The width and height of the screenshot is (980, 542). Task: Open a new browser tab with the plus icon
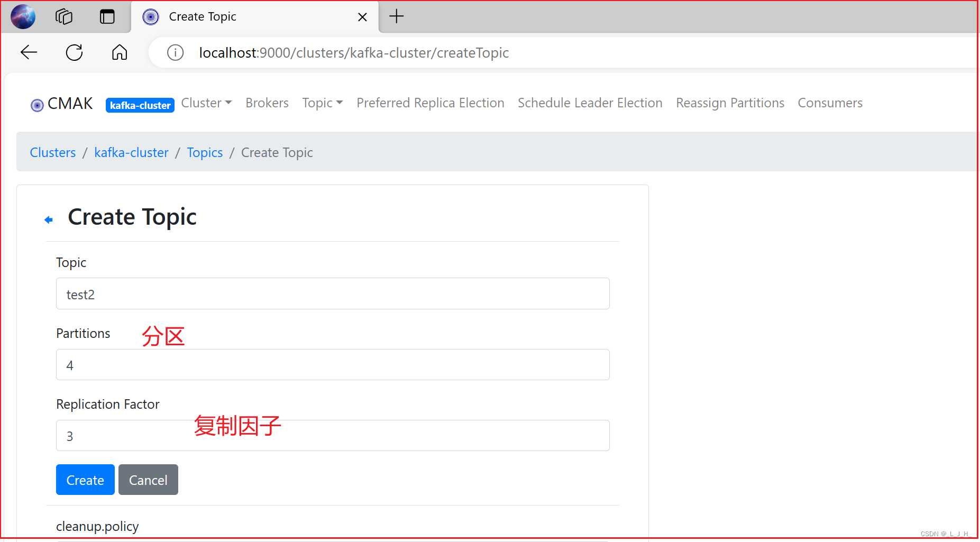(x=396, y=16)
